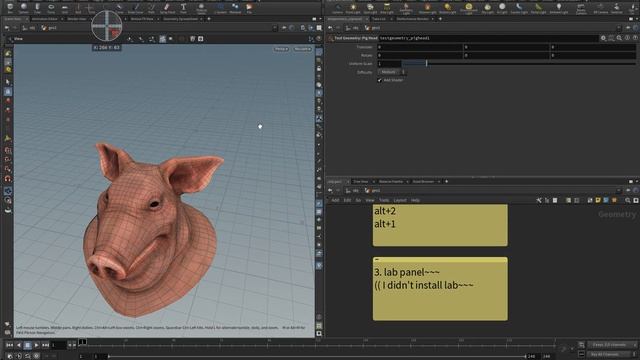Collapse the lab panel sticky note
Image resolution: width=640 pixels, height=360 pixels.
377,260
